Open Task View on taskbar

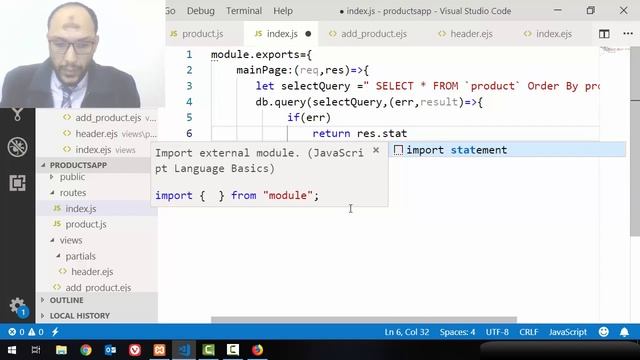(x=36, y=350)
